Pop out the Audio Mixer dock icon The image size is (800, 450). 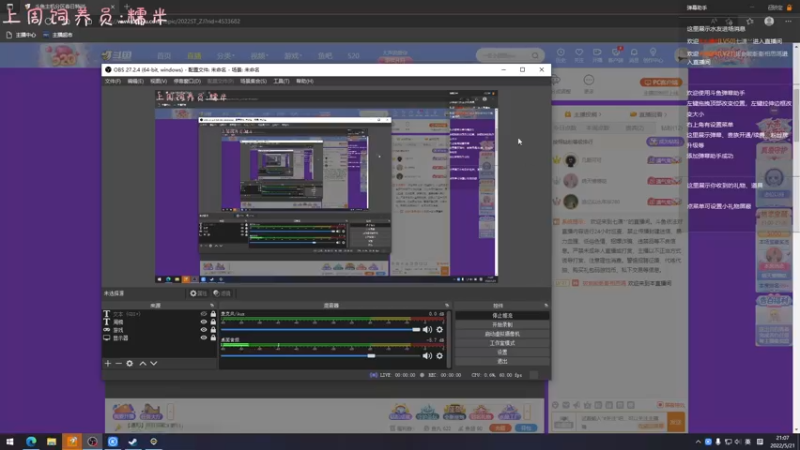[447, 306]
